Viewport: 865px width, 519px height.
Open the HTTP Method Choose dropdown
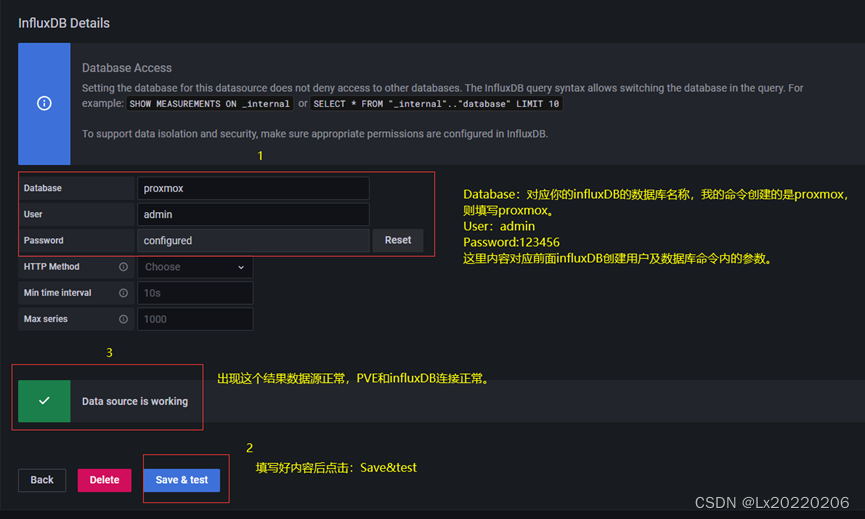195,267
